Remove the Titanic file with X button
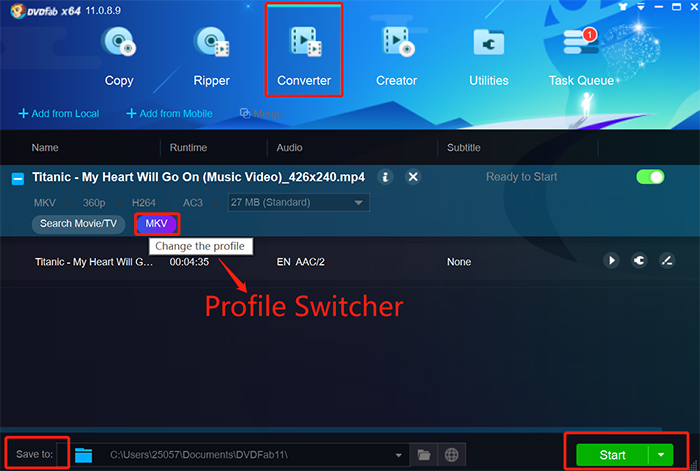The height and width of the screenshot is (471, 700). coord(413,177)
